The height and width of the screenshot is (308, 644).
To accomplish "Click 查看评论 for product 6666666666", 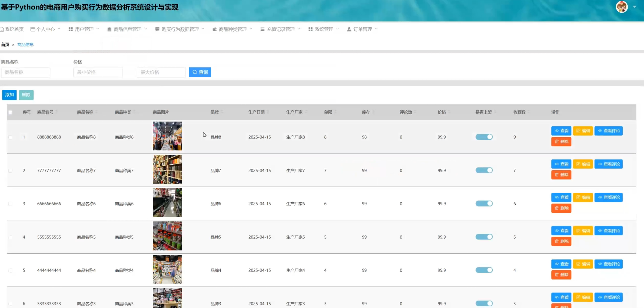I will click(x=608, y=197).
